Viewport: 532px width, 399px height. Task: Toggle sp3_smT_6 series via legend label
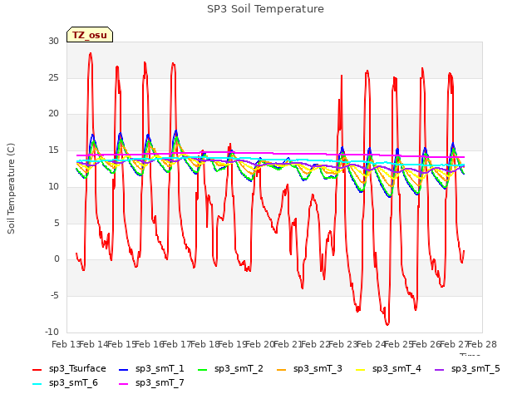(x=73, y=383)
